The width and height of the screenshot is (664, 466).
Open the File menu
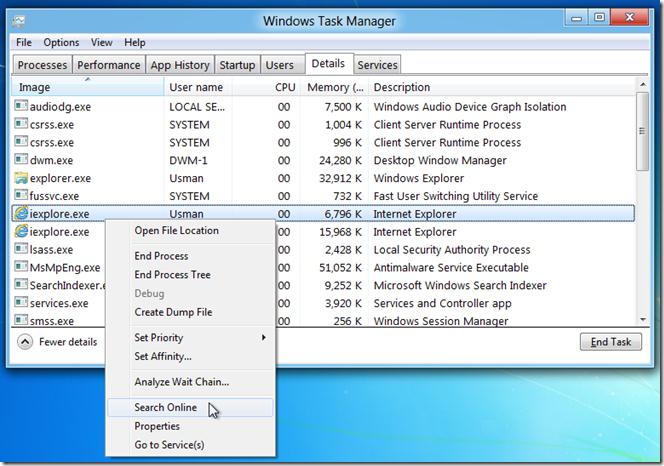24,42
